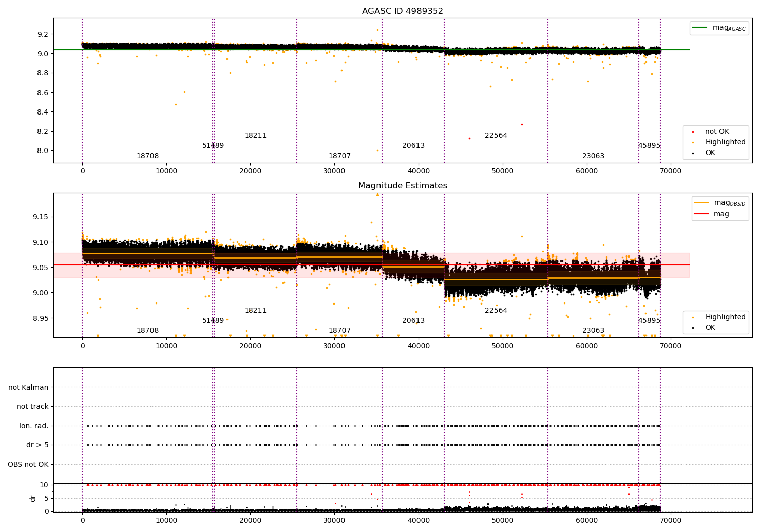Click the 'Ion. rad.' axis label
Screen dimensions: 760x532
(x=34, y=426)
